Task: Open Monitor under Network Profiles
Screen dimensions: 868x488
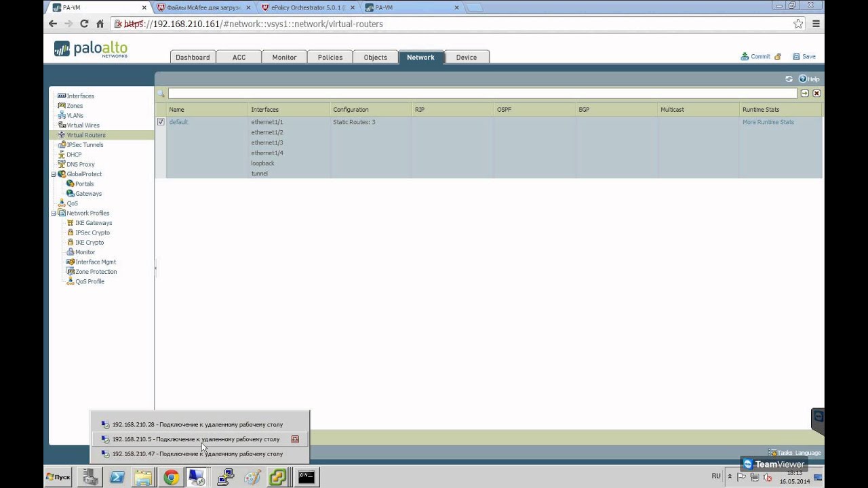Action: pos(85,252)
